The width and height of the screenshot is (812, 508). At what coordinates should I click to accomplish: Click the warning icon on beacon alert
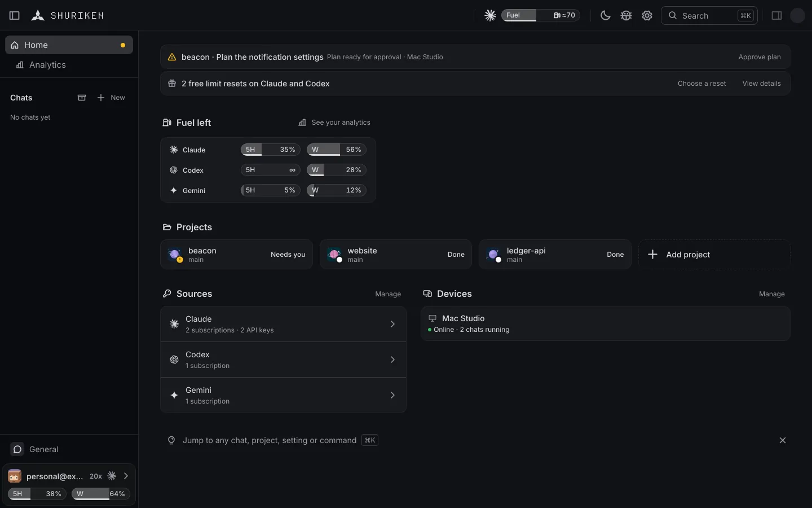point(172,57)
